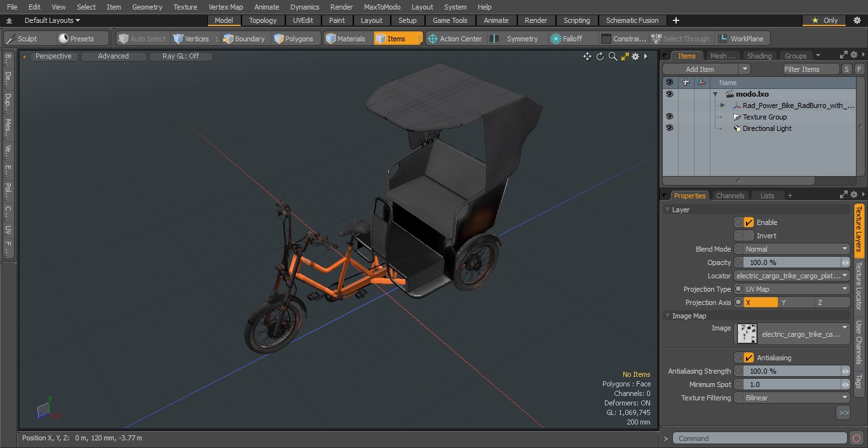Image resolution: width=868 pixels, height=448 pixels.
Task: Switch to the Channels tab
Action: (x=730, y=196)
